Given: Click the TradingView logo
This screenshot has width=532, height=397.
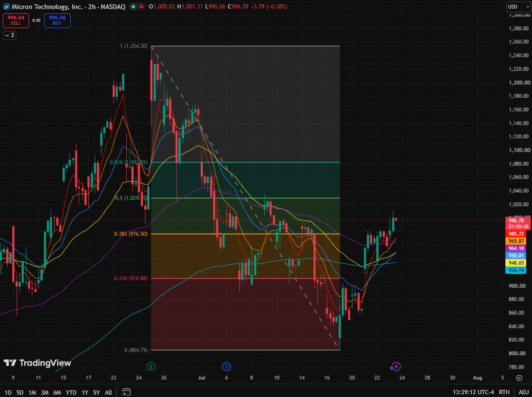Looking at the screenshot, I should (37, 363).
